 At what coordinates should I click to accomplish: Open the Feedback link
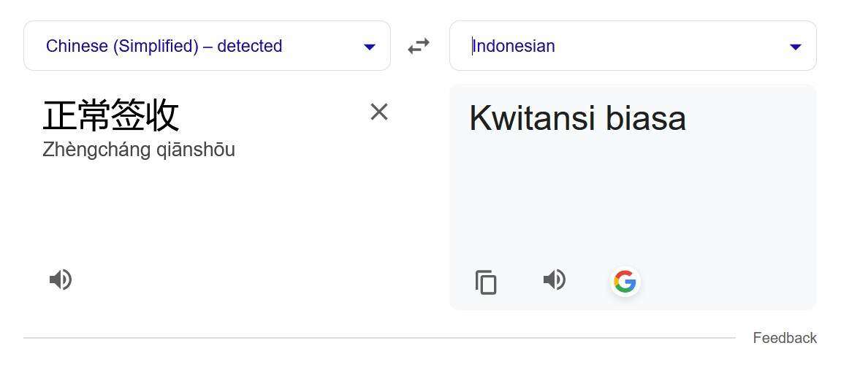pyautogui.click(x=785, y=338)
